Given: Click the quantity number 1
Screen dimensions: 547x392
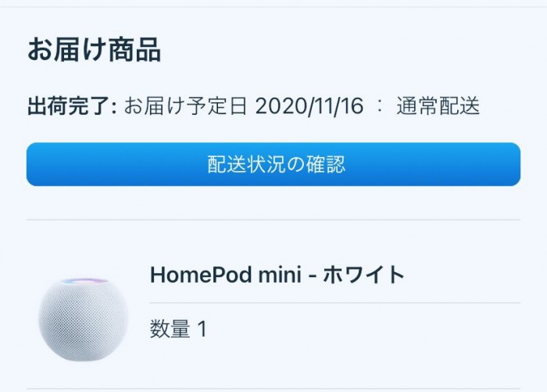Looking at the screenshot, I should click(202, 330).
